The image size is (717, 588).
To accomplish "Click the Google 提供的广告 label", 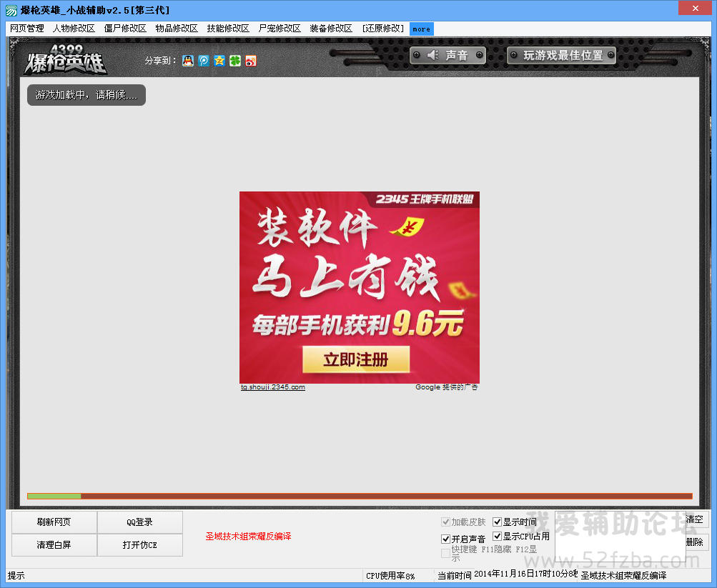I will (447, 387).
